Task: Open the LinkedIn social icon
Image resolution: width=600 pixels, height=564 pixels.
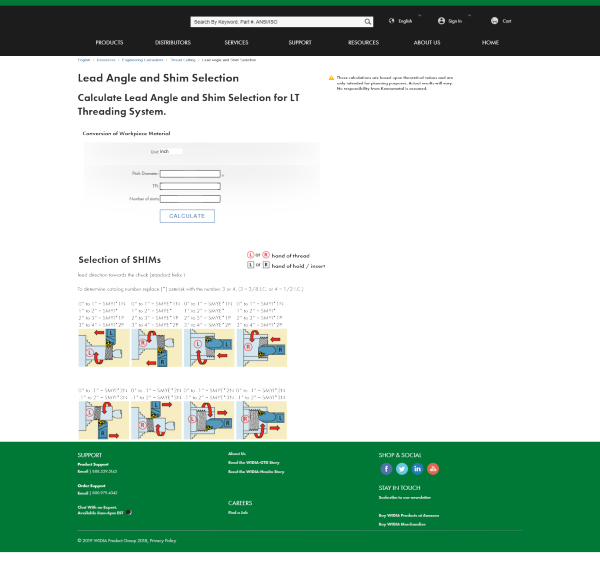Action: pos(417,469)
